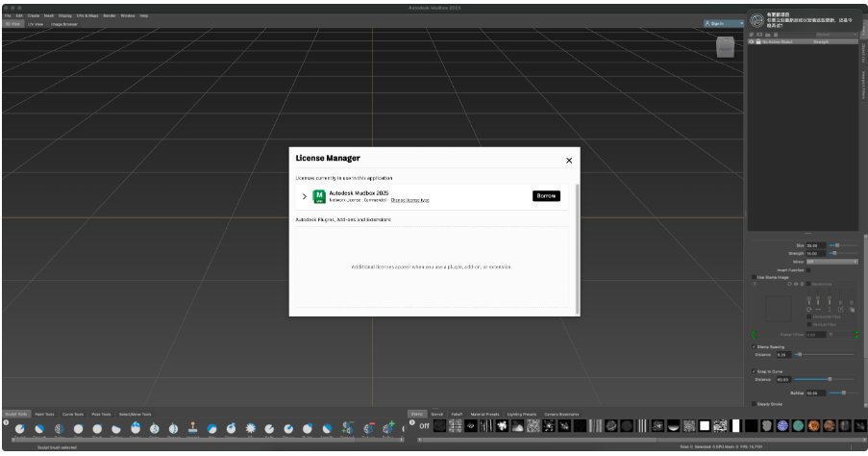Select the solid white square stamp thumbnail
Image resolution: width=868 pixels, height=456 pixels.
705,425
